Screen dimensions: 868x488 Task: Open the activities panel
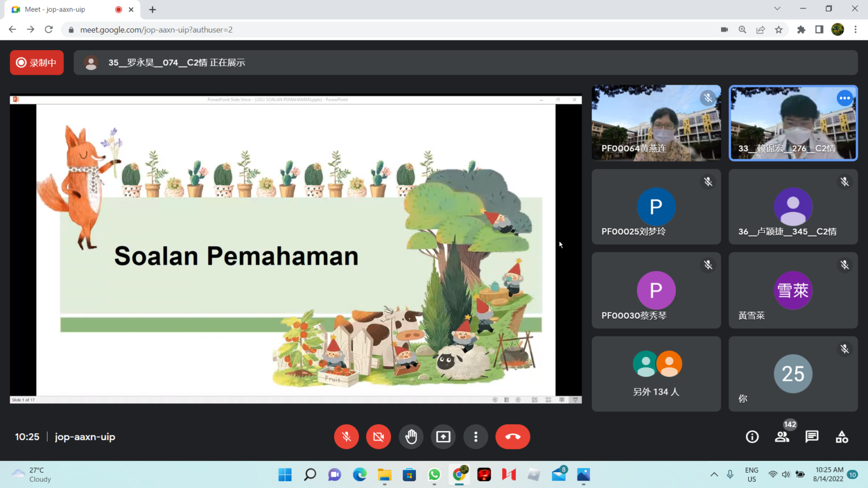[x=842, y=437]
